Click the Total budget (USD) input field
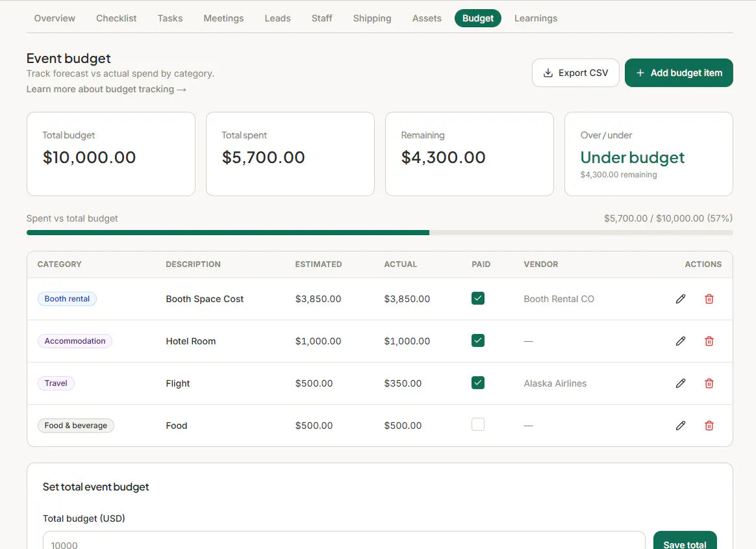756x549 pixels. point(344,541)
